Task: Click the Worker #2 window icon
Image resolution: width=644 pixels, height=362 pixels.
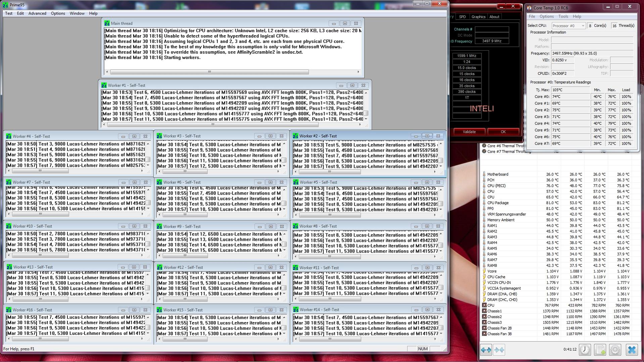Action: [295, 136]
